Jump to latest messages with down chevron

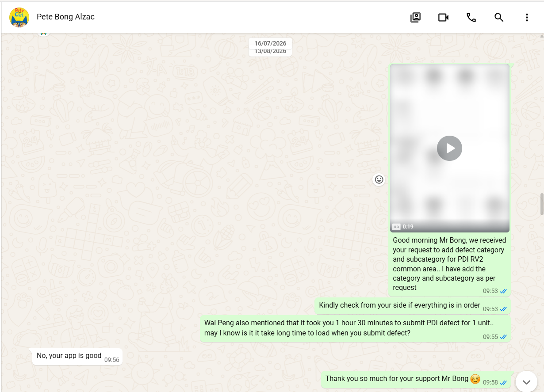[x=526, y=382]
